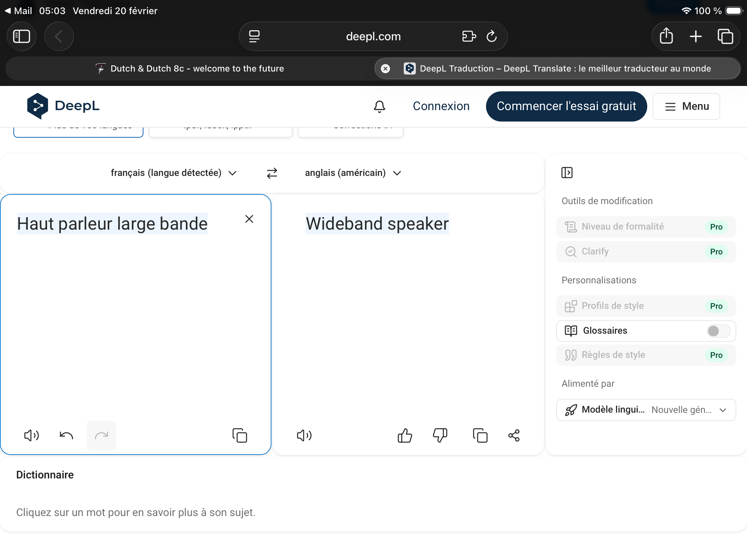Listen to the English translation audio
This screenshot has height=560, width=747.
pyautogui.click(x=304, y=435)
